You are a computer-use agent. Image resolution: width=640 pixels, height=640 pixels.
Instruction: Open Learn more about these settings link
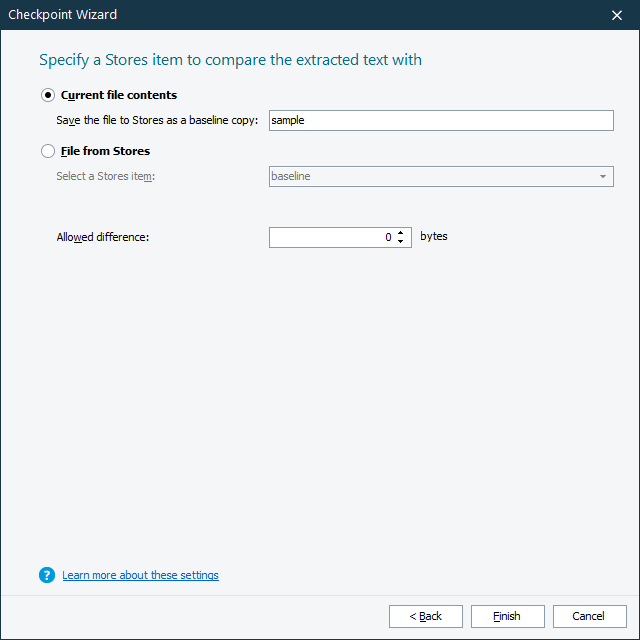[140, 575]
